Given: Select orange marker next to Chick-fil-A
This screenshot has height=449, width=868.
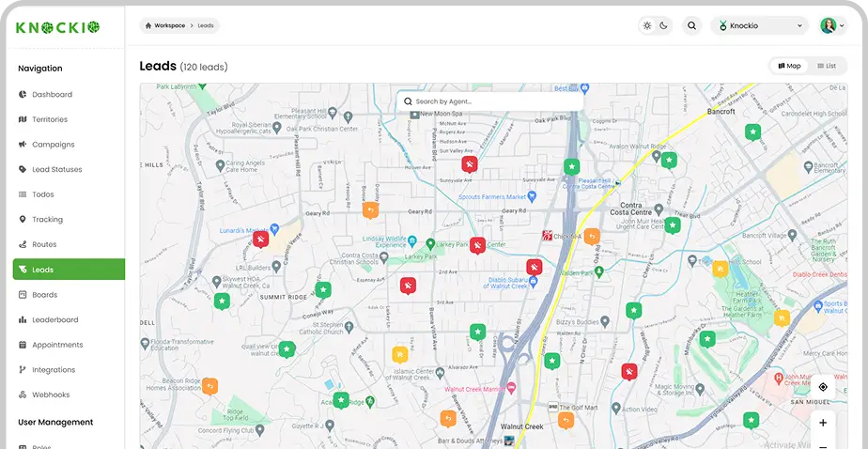Looking at the screenshot, I should tap(592, 237).
